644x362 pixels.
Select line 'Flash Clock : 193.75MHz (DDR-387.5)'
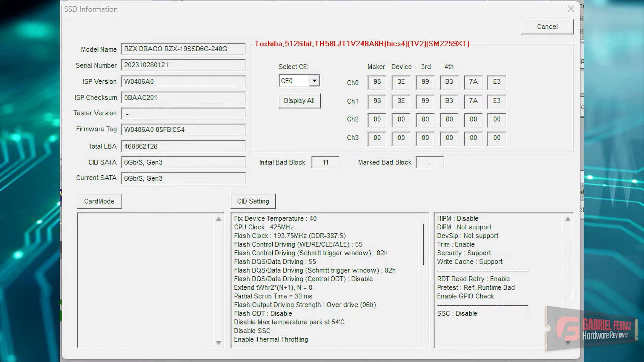290,236
